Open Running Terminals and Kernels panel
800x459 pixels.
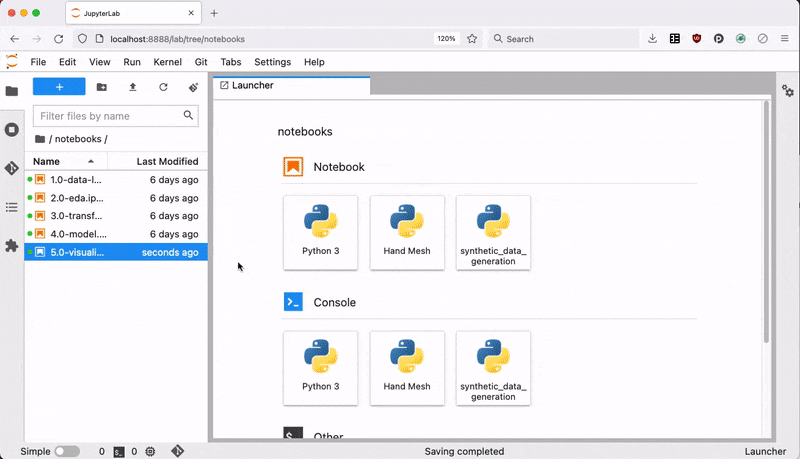(x=12, y=130)
